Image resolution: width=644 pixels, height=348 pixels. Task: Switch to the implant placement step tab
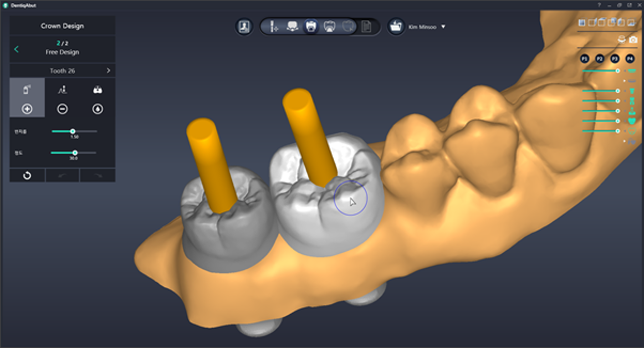pyautogui.click(x=273, y=27)
